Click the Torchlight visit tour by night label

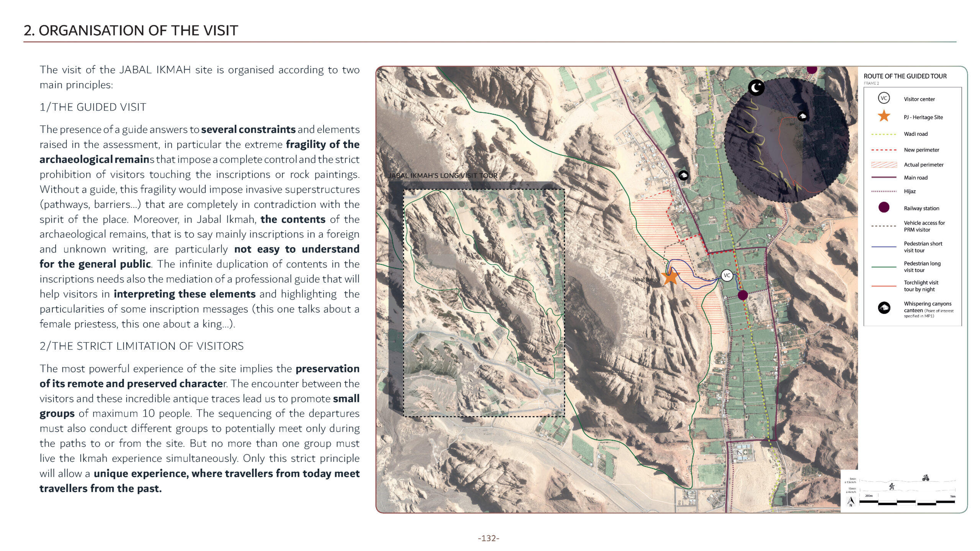pos(921,286)
